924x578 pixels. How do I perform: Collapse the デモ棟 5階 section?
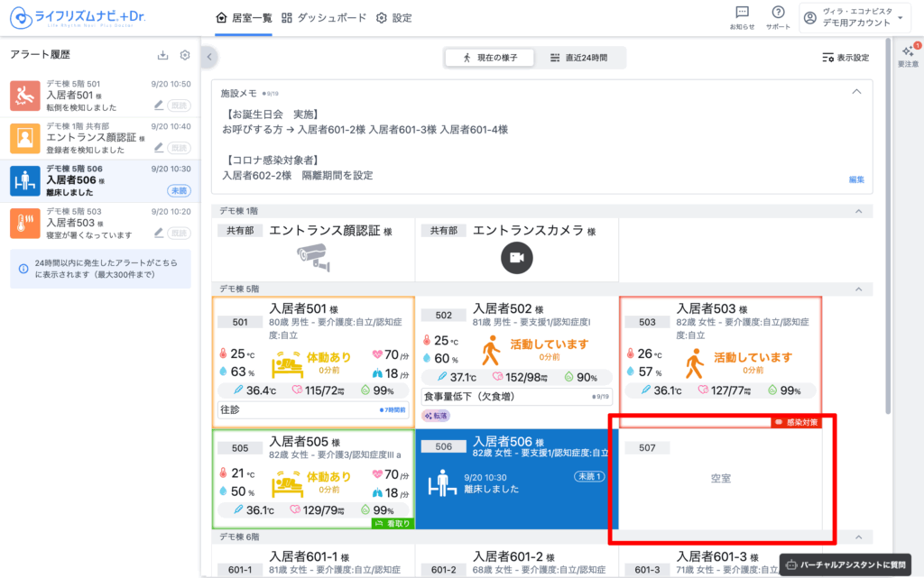tap(858, 289)
